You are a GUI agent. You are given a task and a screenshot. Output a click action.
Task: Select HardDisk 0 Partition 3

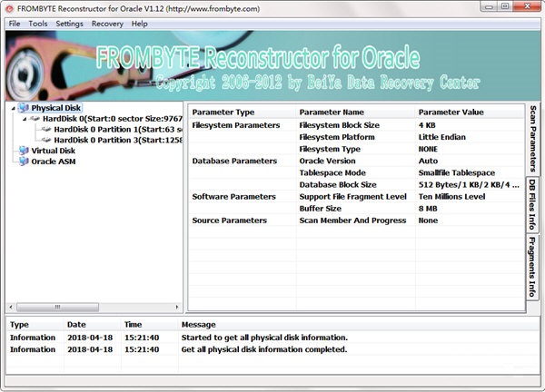pyautogui.click(x=118, y=141)
